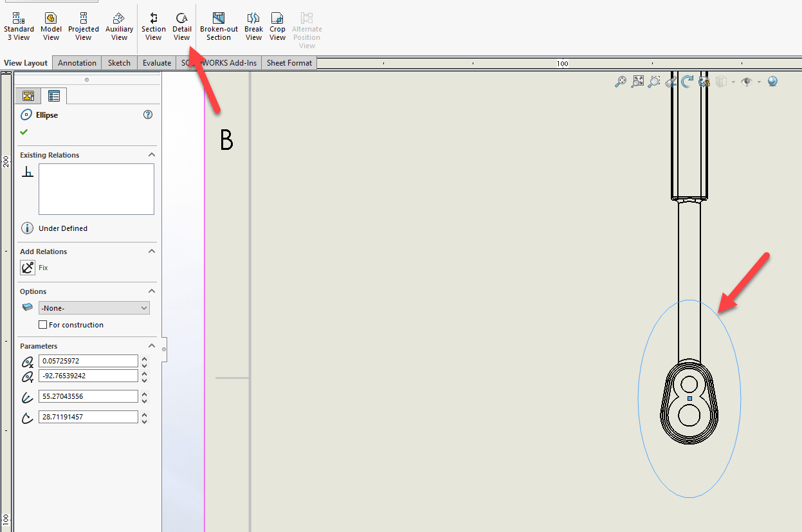The image size is (802, 532).
Task: Confirm the ellipse with the green checkmark
Action: (x=23, y=132)
